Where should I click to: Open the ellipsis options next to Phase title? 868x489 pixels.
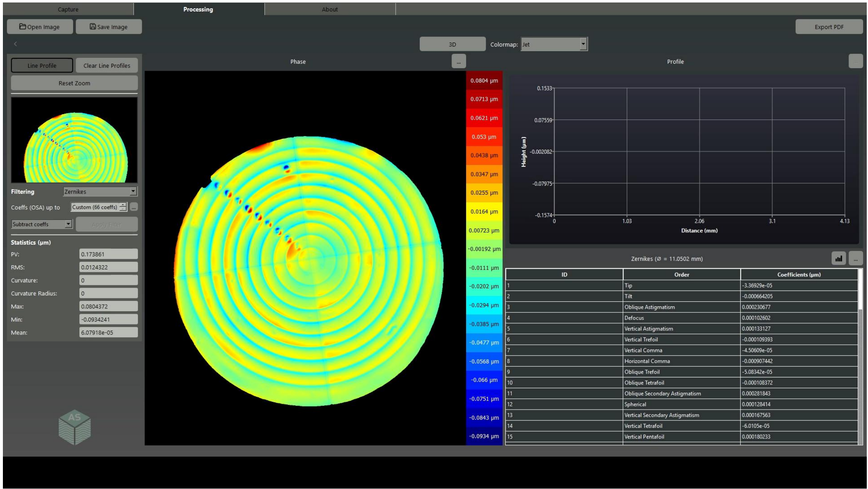[x=458, y=61]
